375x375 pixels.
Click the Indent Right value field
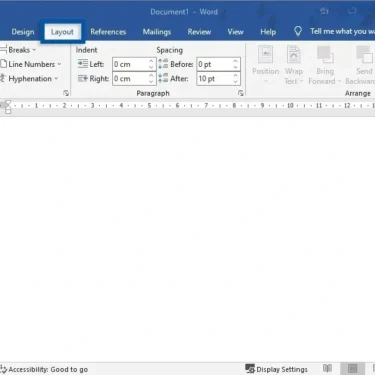pos(130,79)
